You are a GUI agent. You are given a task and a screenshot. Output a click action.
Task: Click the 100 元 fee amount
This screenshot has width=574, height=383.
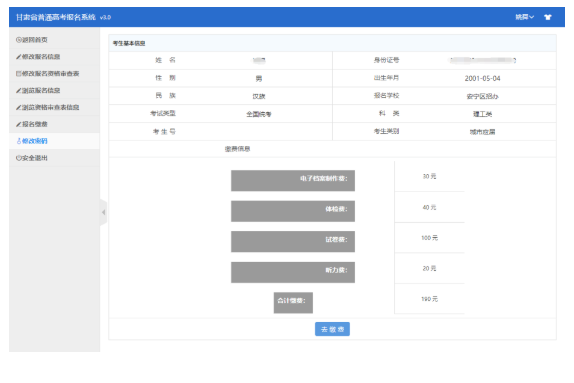click(429, 238)
